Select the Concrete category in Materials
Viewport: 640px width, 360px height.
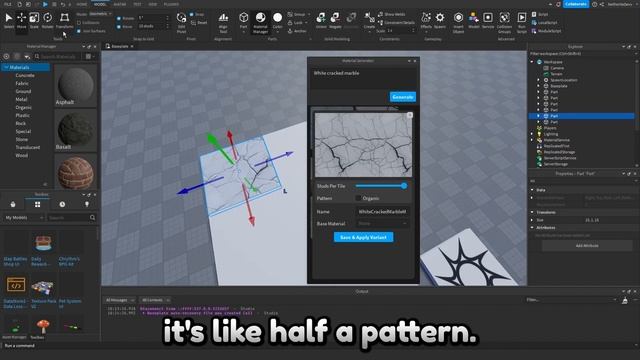(25, 76)
